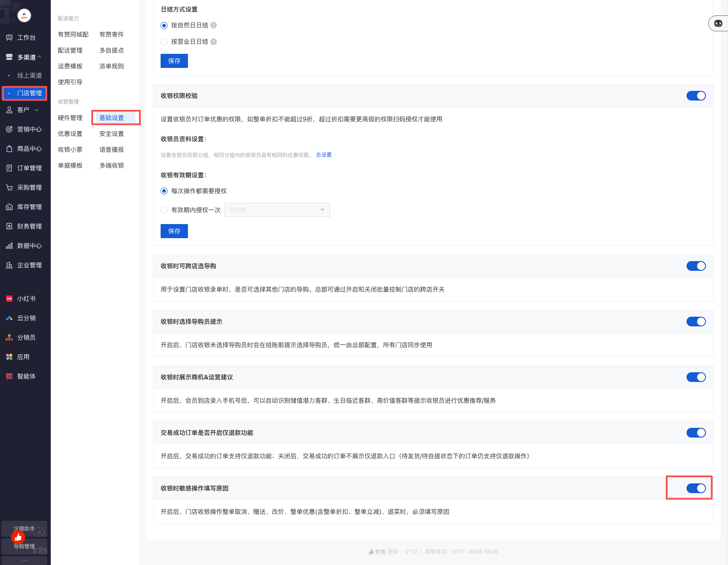Select the 按营业日日结 radio option
Screen dimensions: 728x565
coord(164,42)
